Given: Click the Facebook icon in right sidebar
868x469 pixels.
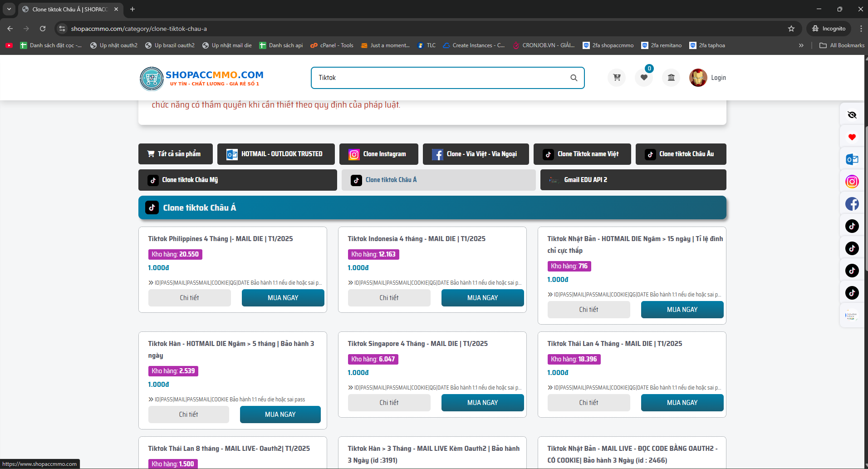Looking at the screenshot, I should (852, 204).
